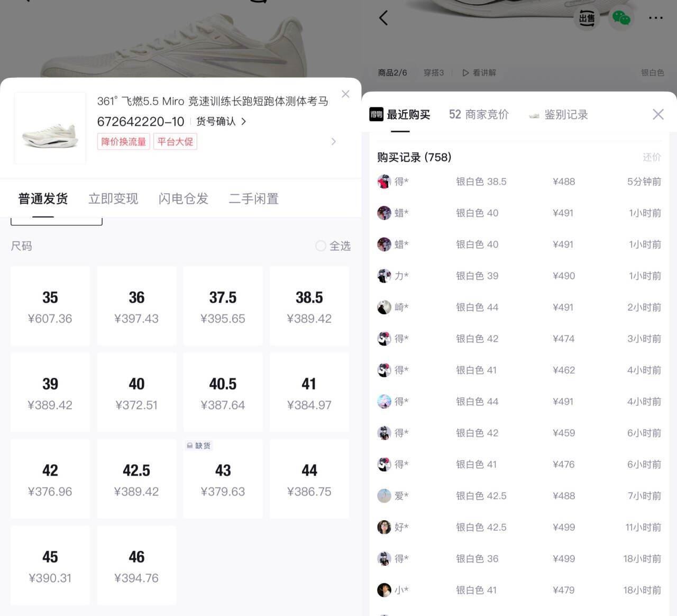
Task: Tap avatar of buyer 力*
Action: pyautogui.click(x=384, y=276)
